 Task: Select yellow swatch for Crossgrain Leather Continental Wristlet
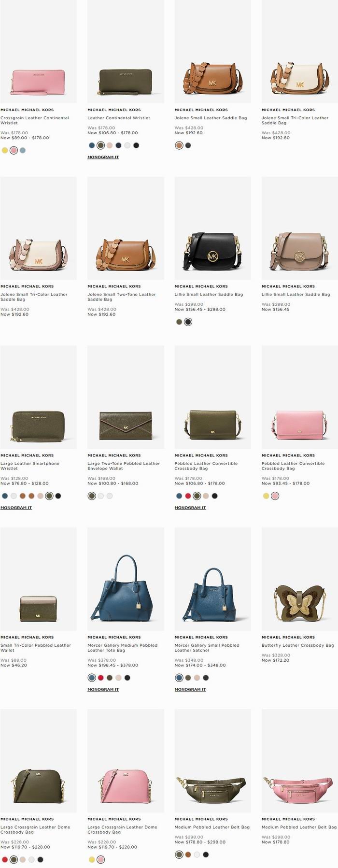(x=5, y=150)
